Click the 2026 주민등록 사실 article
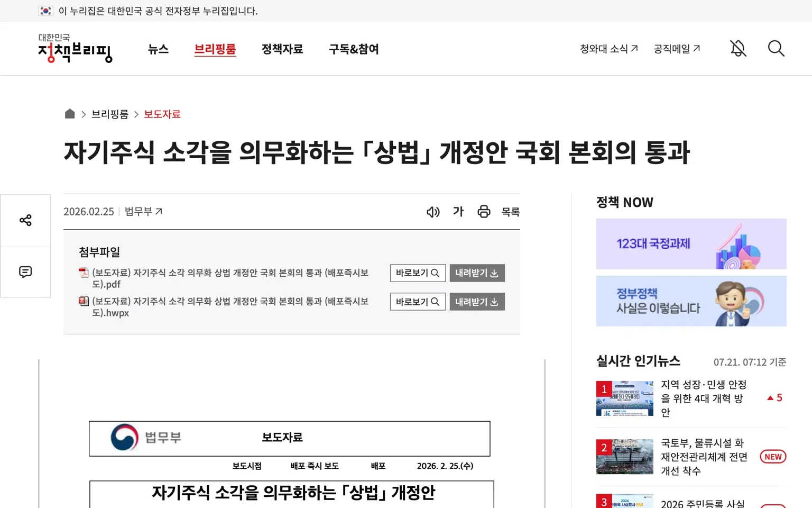The width and height of the screenshot is (812, 508). [x=703, y=503]
